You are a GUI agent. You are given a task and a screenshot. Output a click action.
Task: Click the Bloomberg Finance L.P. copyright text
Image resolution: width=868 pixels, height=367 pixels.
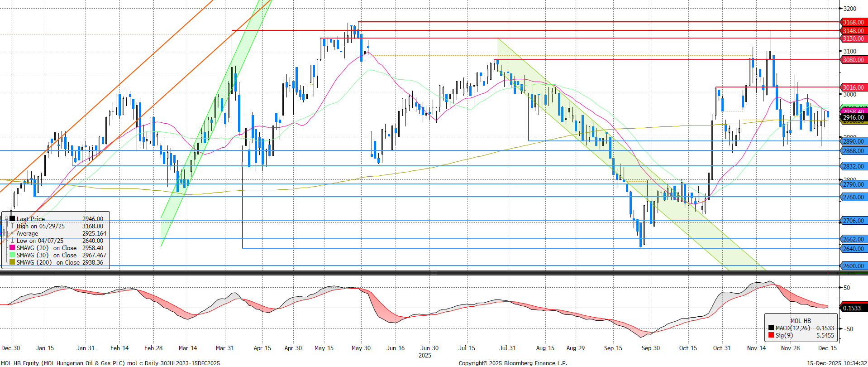coord(512,363)
